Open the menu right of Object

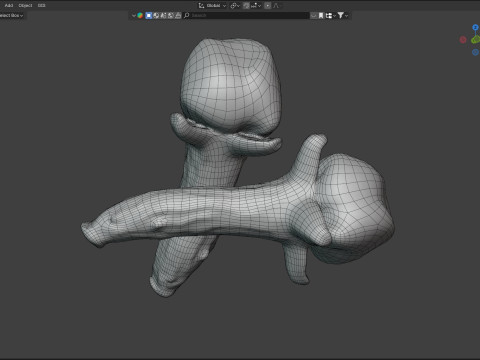[41, 5]
